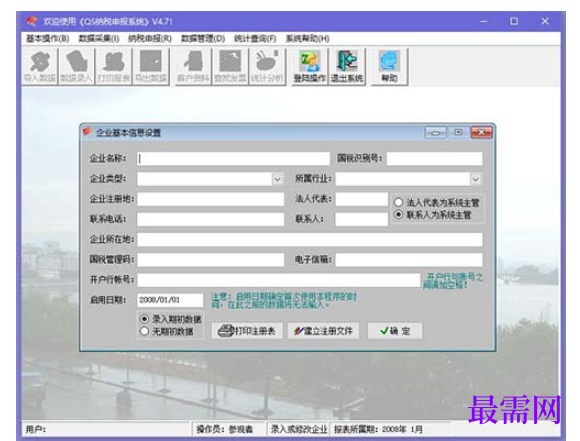Click the 查找发票 toolbar icon
Viewport: 580px width, 441px height.
coord(230,67)
